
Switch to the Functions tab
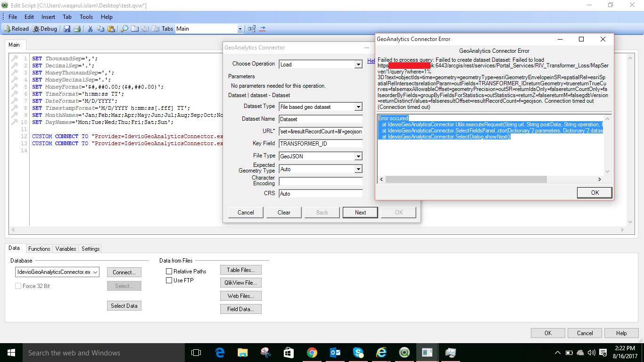point(39,248)
